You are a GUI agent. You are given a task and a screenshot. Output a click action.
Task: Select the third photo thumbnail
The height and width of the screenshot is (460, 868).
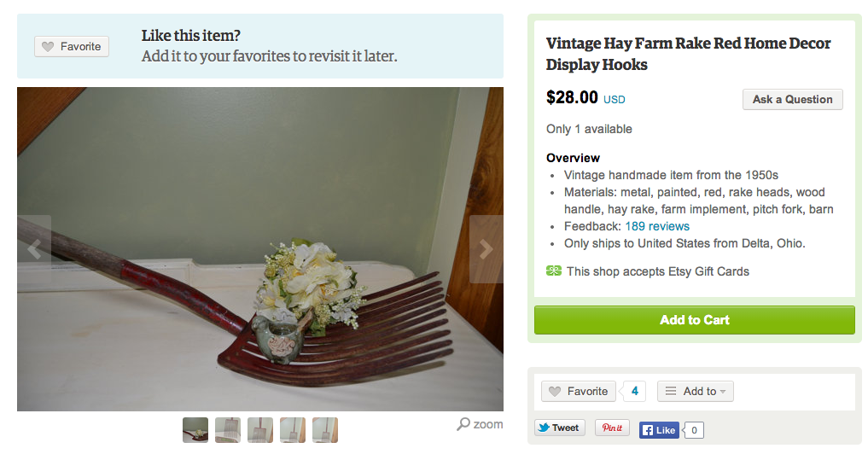[260, 430]
